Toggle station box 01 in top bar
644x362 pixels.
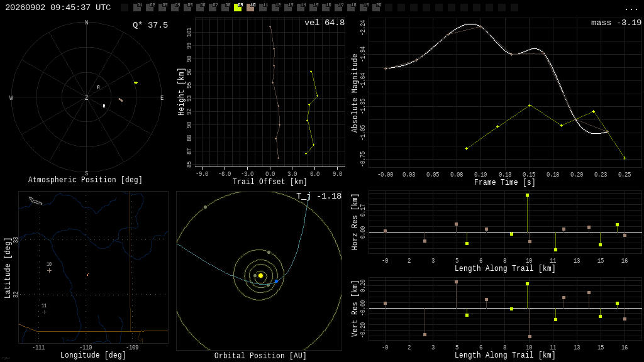137,8
